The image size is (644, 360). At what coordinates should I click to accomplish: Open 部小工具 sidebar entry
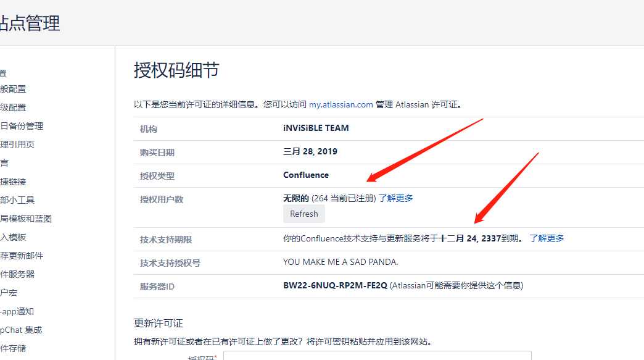pos(17,200)
